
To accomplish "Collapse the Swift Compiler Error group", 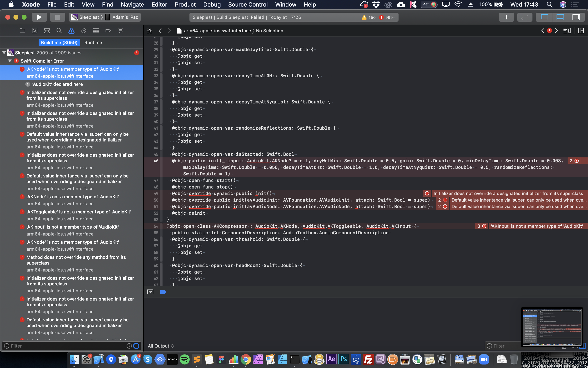I will point(10,61).
